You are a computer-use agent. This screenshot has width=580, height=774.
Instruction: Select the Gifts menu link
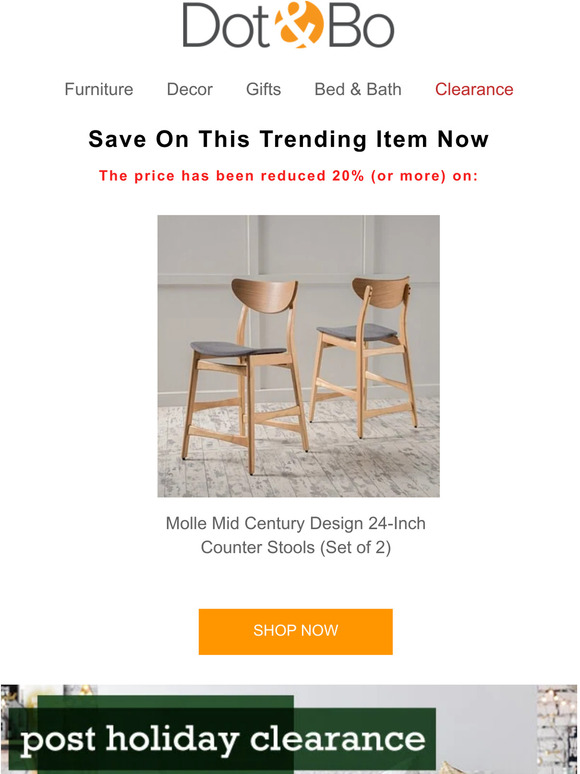(263, 89)
